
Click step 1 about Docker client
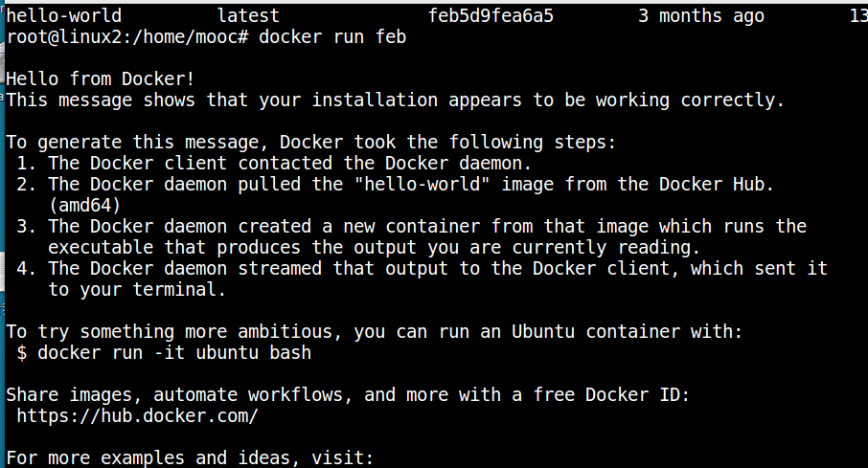tap(274, 164)
